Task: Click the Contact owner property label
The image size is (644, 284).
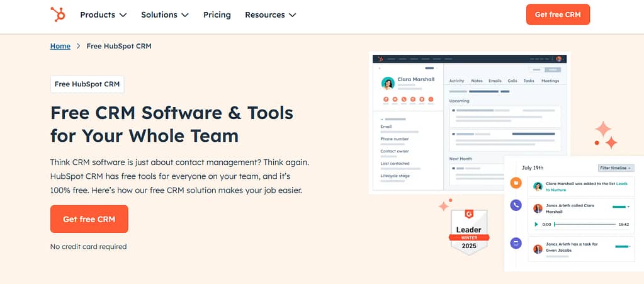Action: 394,151
